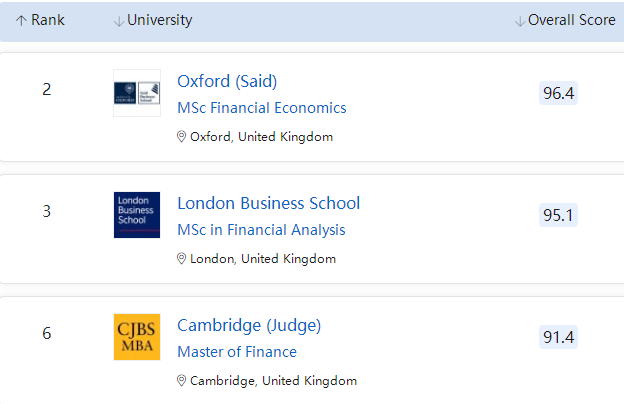Viewport: 624px width, 404px height.
Task: Open the Cambridge (Judge) university link
Action: (249, 325)
